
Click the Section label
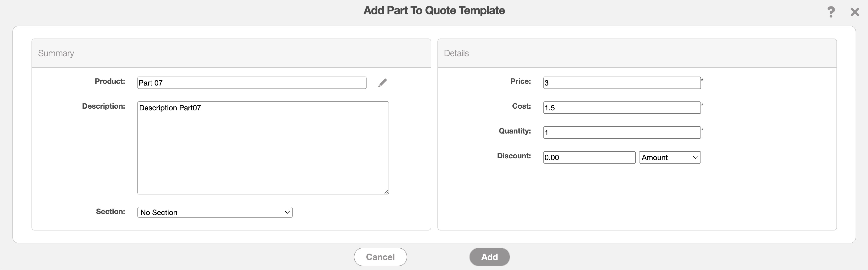tap(110, 212)
